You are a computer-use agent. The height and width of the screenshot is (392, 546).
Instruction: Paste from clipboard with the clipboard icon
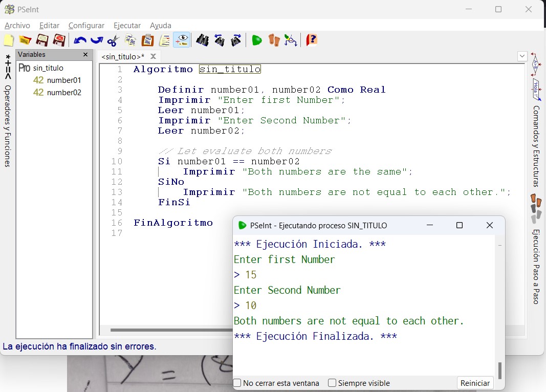click(x=148, y=40)
